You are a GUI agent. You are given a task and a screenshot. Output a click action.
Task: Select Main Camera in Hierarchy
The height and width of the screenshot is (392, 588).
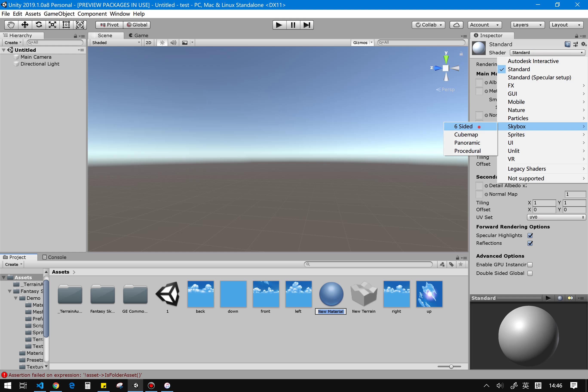36,57
